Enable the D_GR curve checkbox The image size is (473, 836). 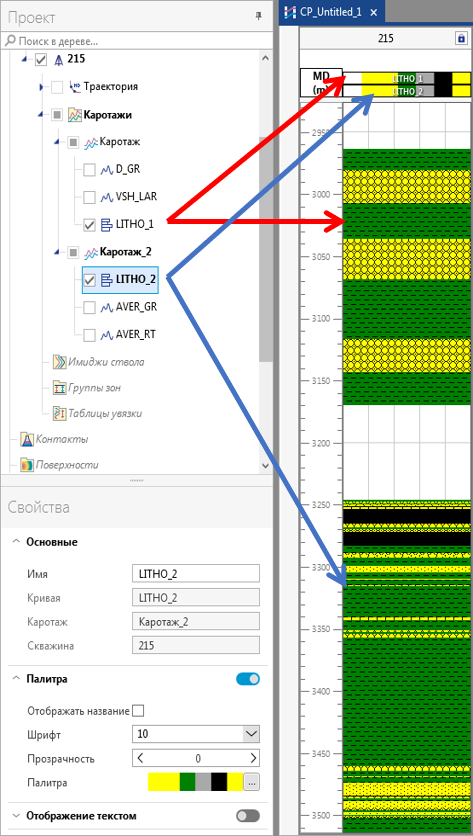click(x=90, y=170)
